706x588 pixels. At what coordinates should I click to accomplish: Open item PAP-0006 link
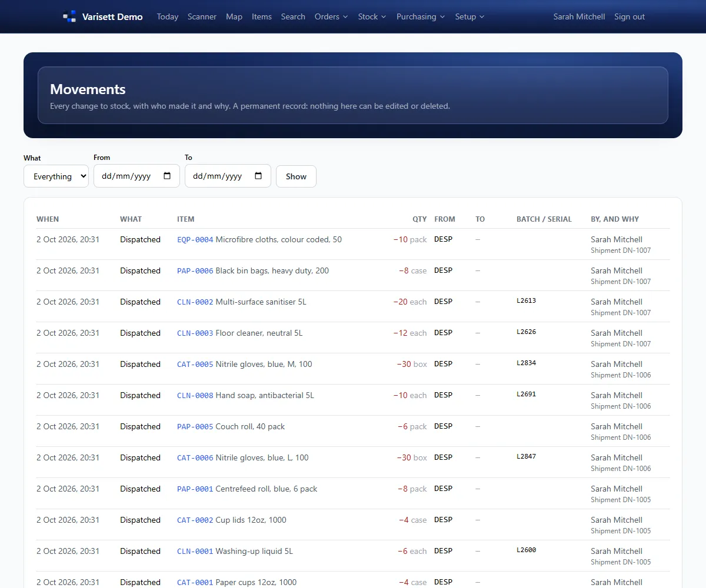pyautogui.click(x=195, y=270)
